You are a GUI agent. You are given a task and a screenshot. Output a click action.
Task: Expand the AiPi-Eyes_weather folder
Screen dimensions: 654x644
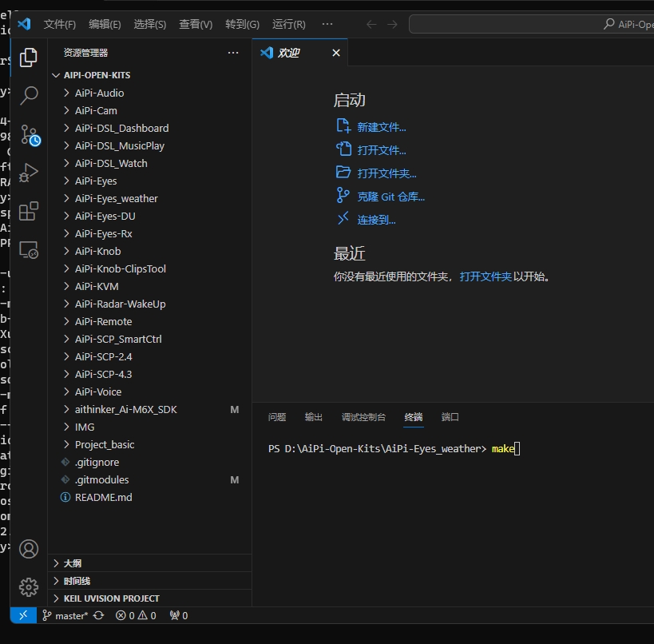point(150,198)
